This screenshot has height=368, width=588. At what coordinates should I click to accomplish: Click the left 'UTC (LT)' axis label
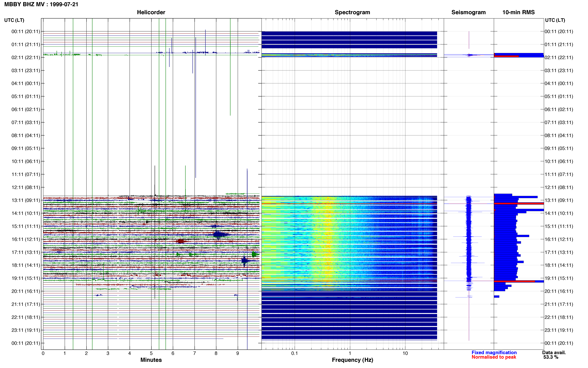click(x=14, y=20)
